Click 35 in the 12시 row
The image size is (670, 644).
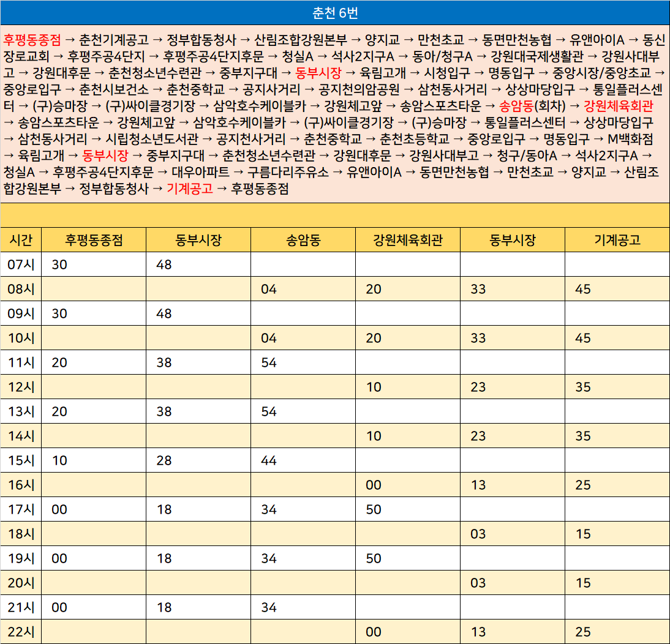point(583,387)
